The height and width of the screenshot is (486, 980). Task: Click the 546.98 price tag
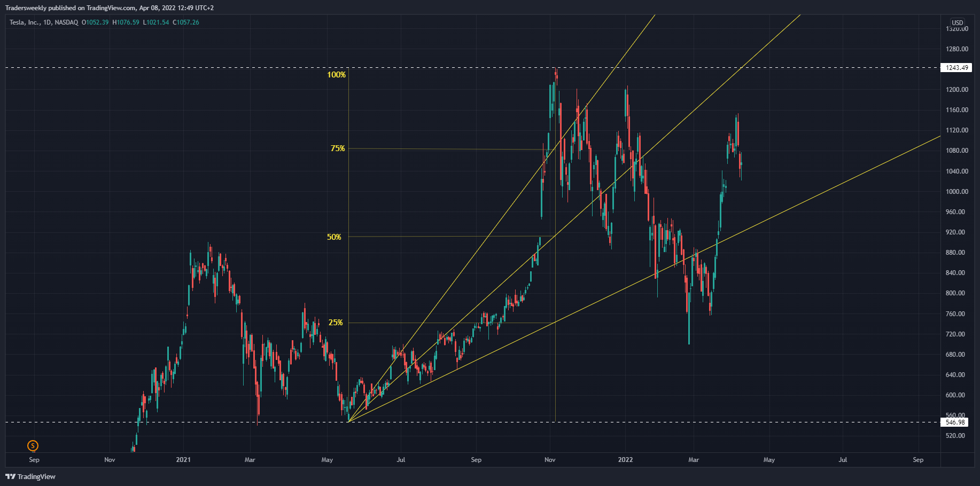[955, 422]
